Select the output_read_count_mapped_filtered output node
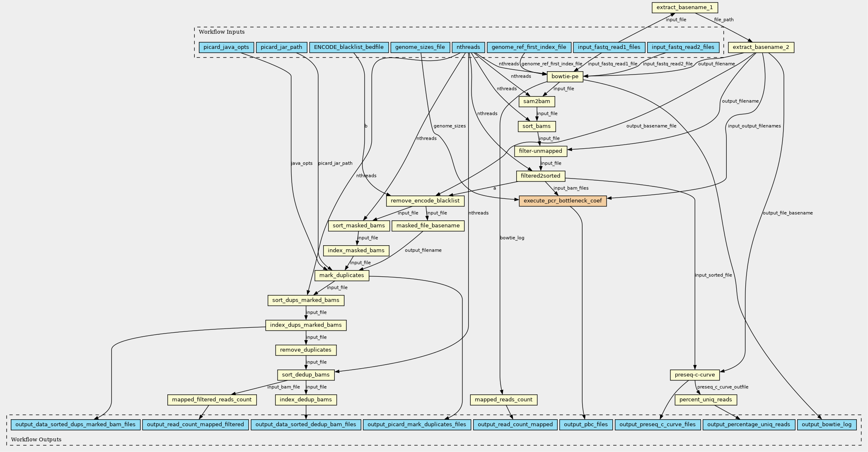This screenshot has height=452, width=868. [x=196, y=425]
